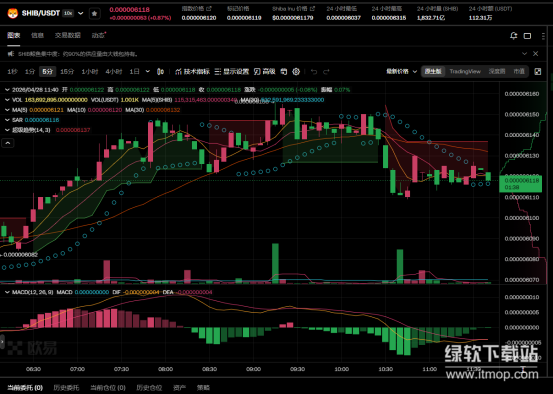Click the screenshot/share chart icon
The width and height of the screenshot is (553, 394).
click(x=284, y=72)
